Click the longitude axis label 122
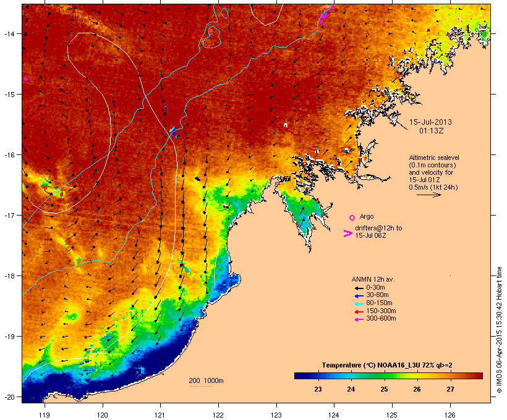Image resolution: width=507 pixels, height=420 pixels. 218,415
